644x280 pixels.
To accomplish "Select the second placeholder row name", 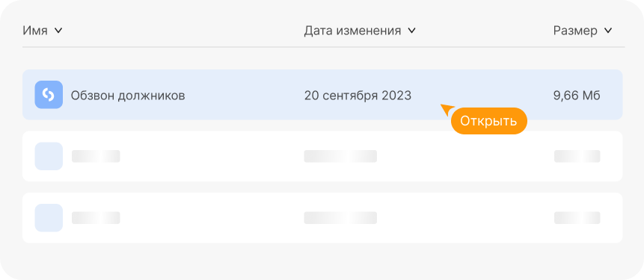I will pos(96,156).
